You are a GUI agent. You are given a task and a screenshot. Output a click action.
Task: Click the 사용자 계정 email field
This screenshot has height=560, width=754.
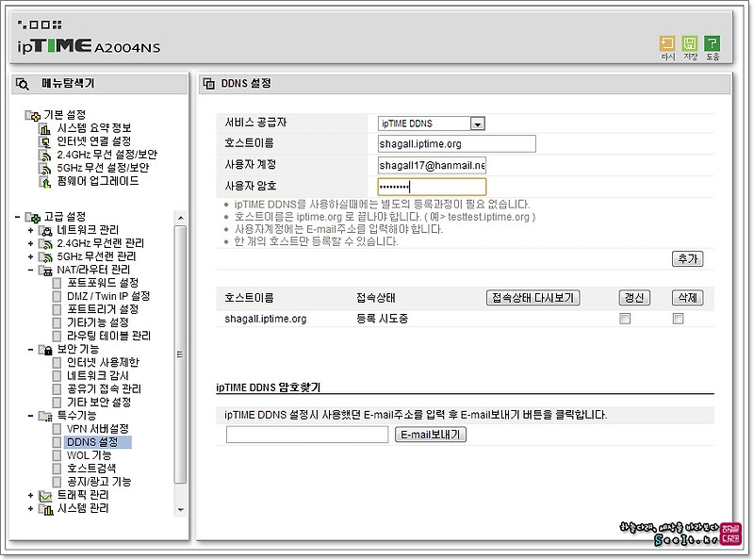pyautogui.click(x=432, y=166)
